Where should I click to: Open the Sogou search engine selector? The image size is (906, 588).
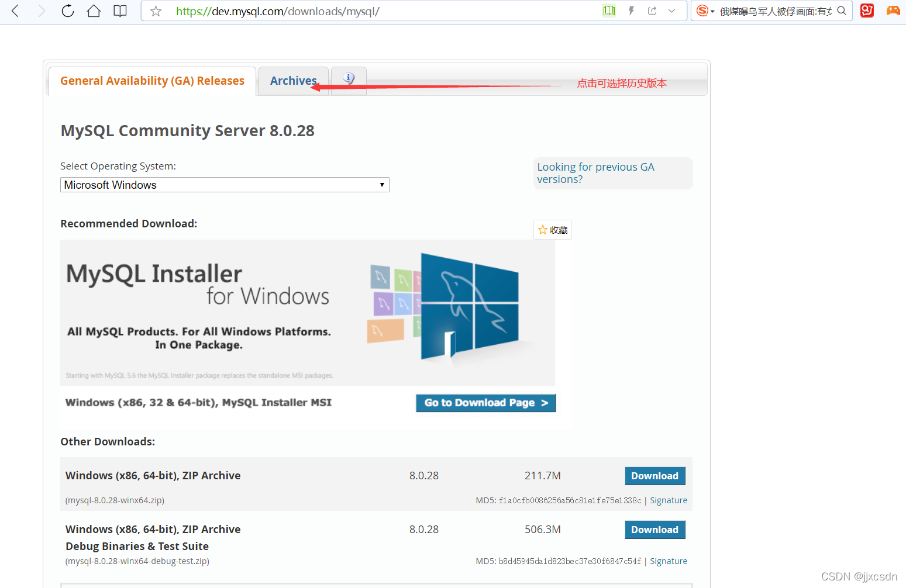[x=705, y=11]
